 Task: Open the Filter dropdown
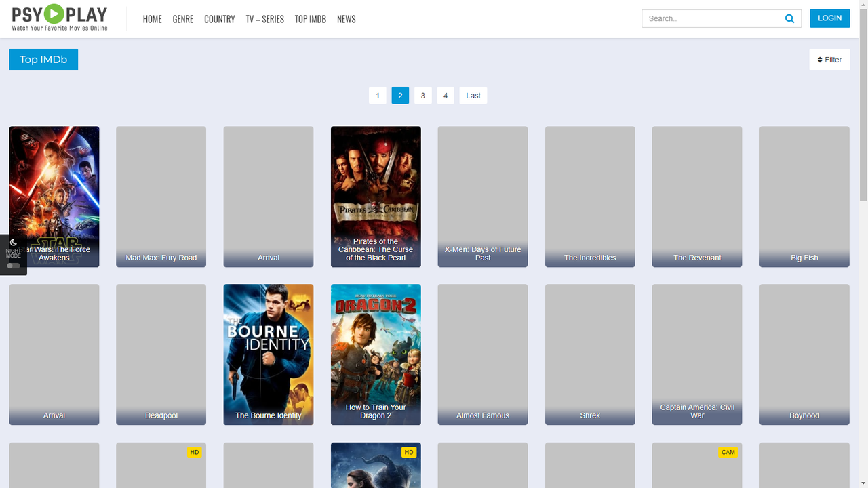[829, 60]
